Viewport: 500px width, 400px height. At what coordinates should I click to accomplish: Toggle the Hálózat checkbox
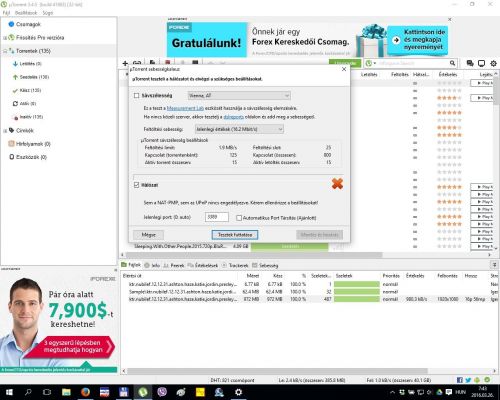136,185
